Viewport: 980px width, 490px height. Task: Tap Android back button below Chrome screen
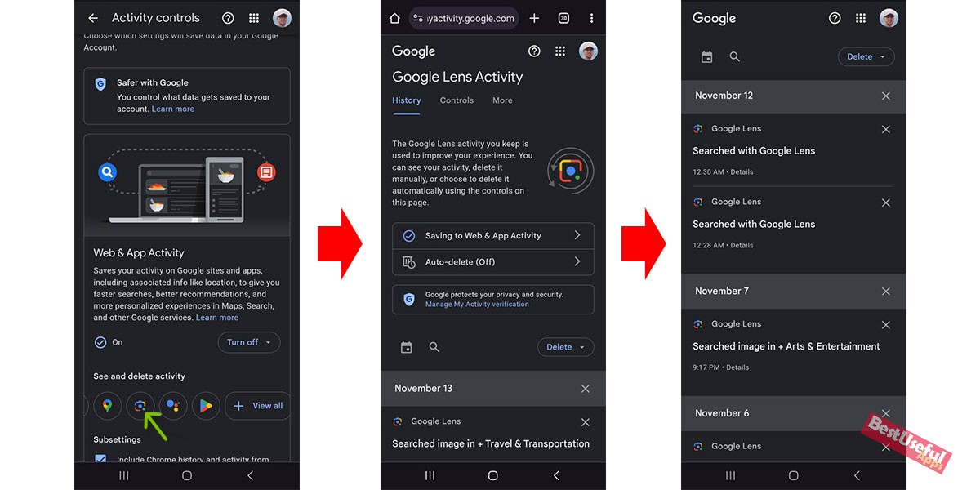tap(556, 475)
